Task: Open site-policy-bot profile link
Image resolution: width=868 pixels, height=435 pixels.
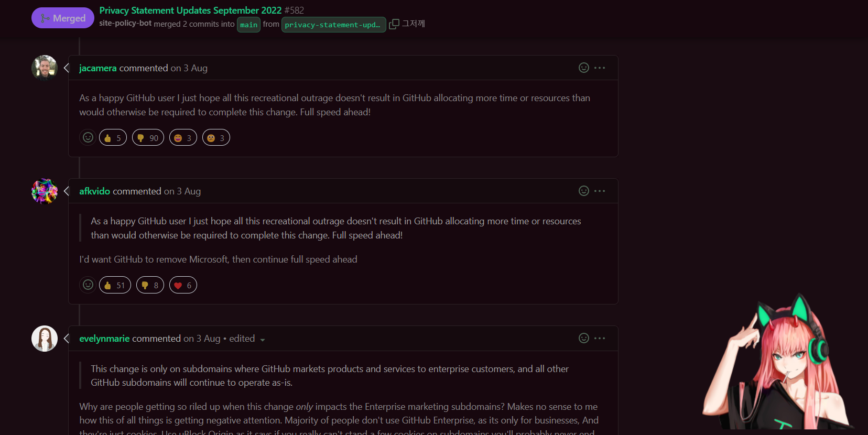Action: coord(125,24)
